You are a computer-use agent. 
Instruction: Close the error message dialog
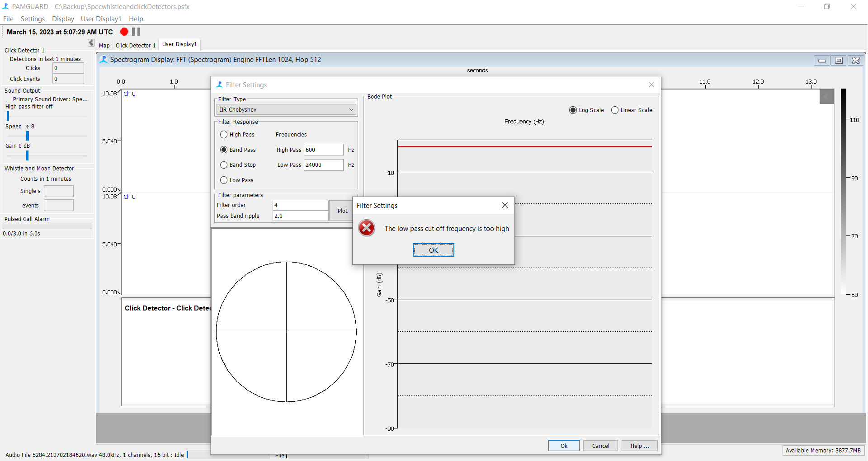(x=505, y=205)
